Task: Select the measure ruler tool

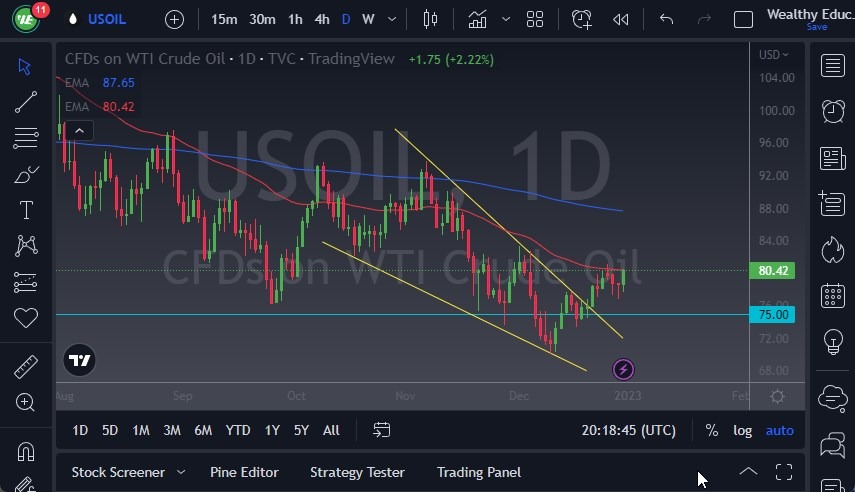Action: point(26,367)
